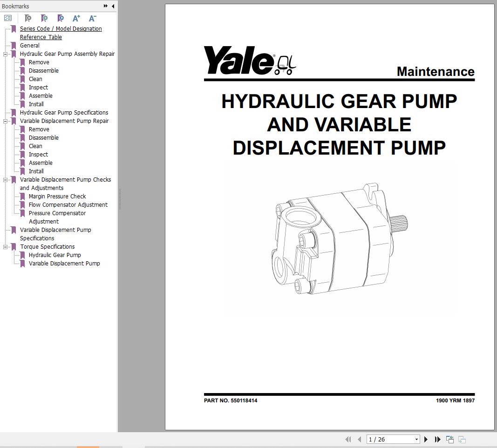The width and height of the screenshot is (497, 448).
Task: Click the set bookmark destination icon
Action: 61,18
